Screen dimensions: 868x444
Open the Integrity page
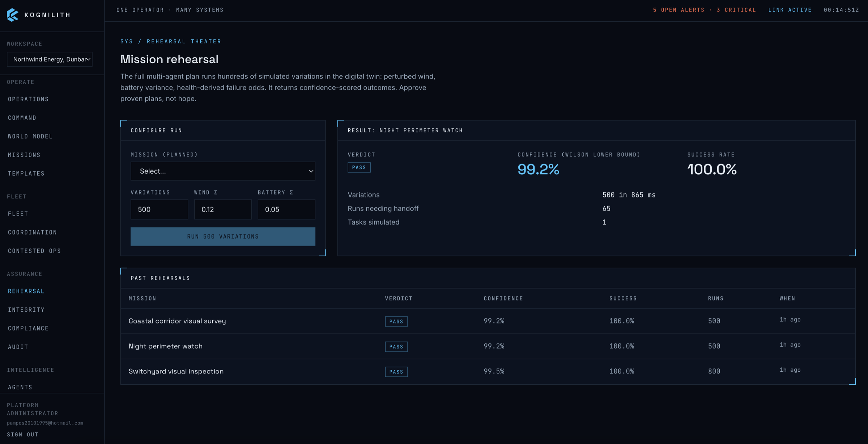[26, 310]
